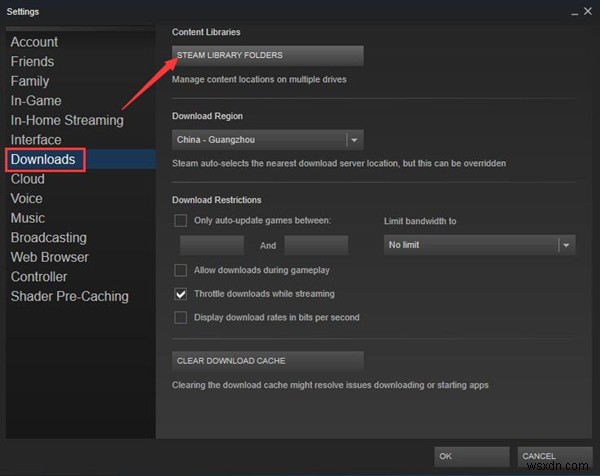
Task: Expand the Limit bandwidth dropdown
Action: point(479,245)
